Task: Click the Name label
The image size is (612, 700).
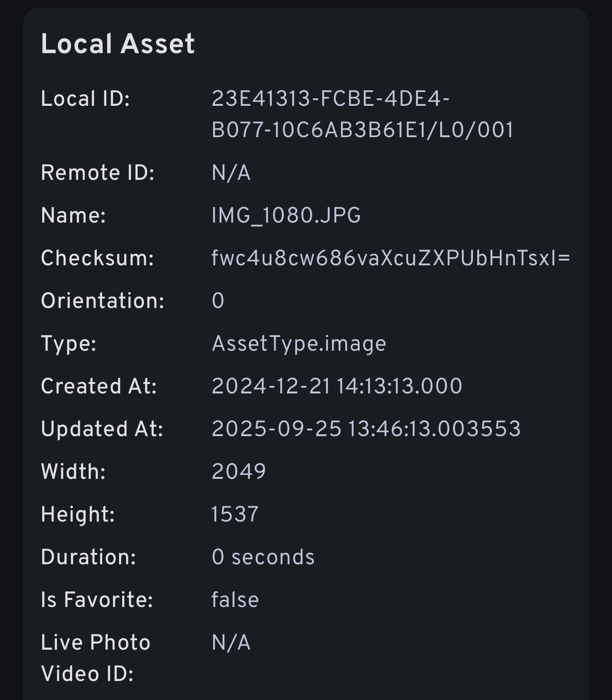Action: coord(73,215)
